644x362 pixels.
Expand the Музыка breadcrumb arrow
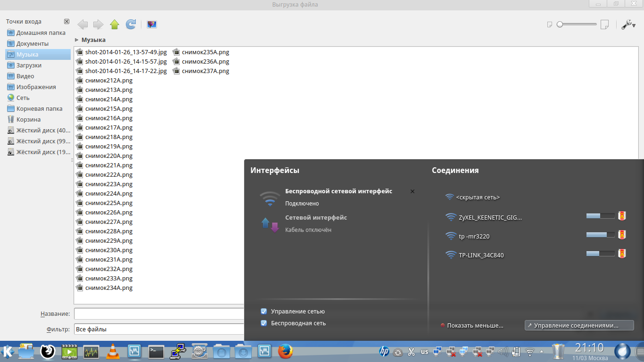[76, 40]
